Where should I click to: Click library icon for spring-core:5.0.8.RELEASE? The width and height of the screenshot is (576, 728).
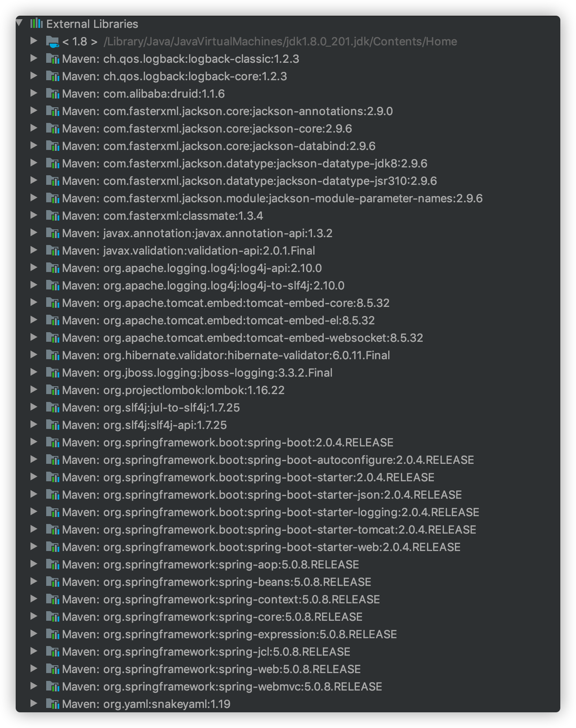tap(52, 617)
